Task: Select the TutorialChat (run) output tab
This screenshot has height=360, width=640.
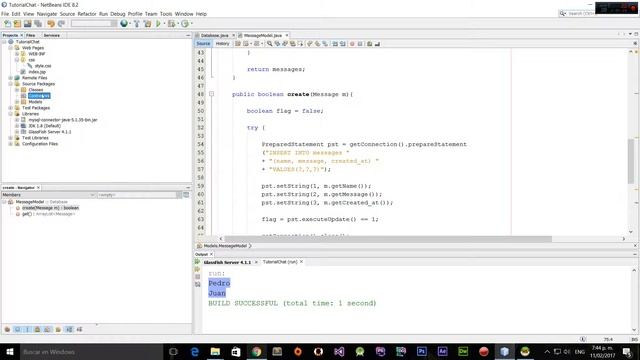Action: pyautogui.click(x=280, y=262)
